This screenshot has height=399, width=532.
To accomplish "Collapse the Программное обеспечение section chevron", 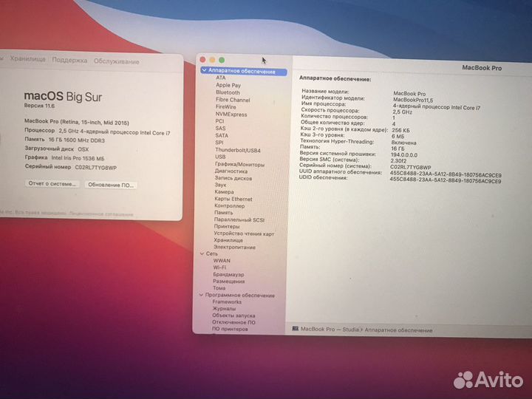I will (201, 295).
